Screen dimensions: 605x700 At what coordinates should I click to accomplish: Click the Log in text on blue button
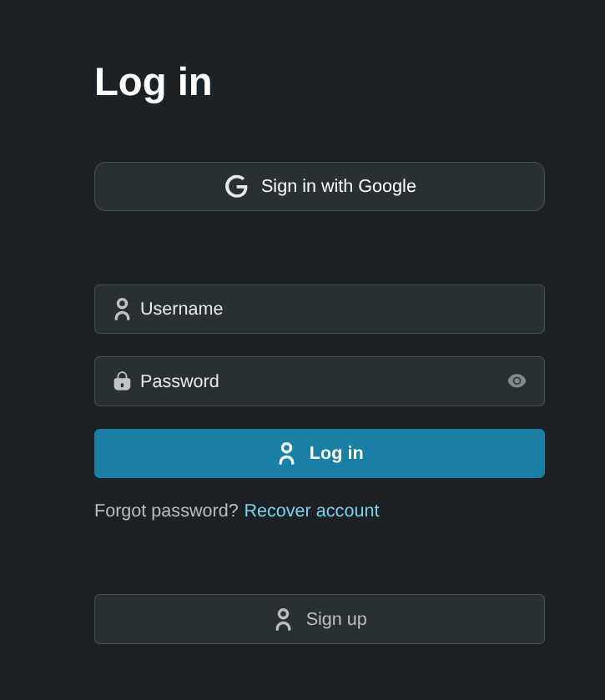(336, 453)
